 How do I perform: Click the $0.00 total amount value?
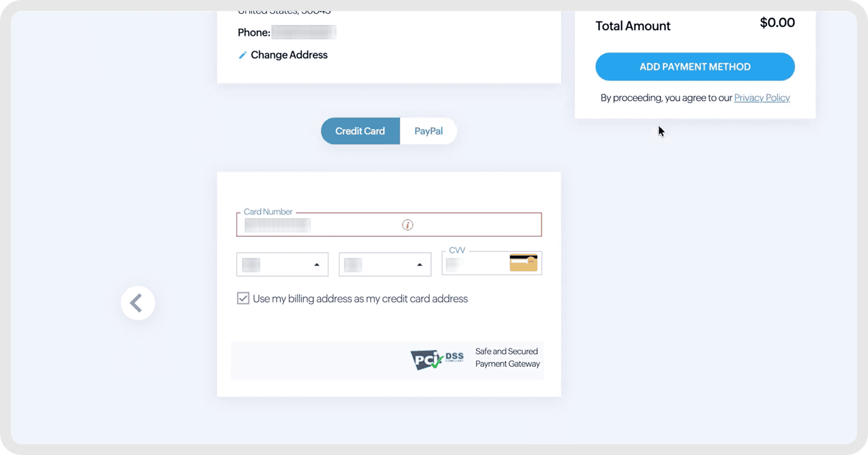tap(777, 23)
